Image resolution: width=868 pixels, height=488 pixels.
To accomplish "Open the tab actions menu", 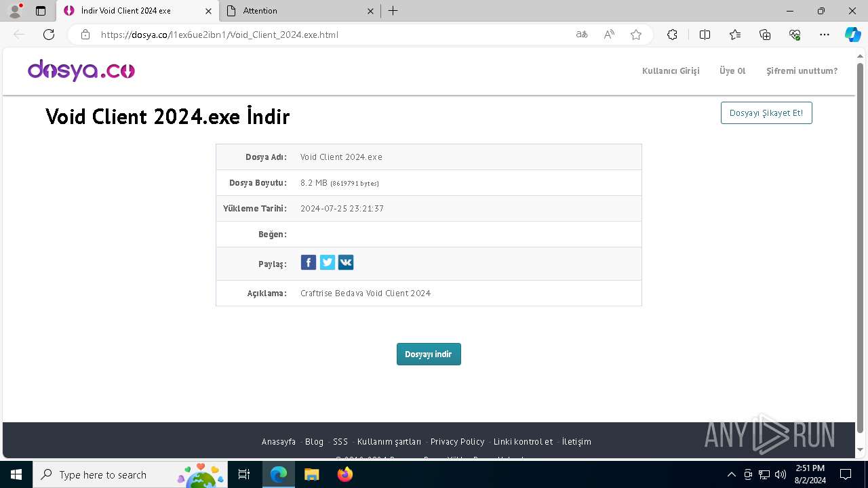I will (41, 11).
